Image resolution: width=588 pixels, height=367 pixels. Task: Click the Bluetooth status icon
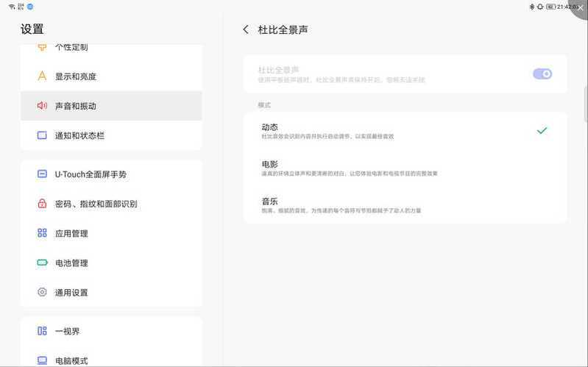pos(532,7)
